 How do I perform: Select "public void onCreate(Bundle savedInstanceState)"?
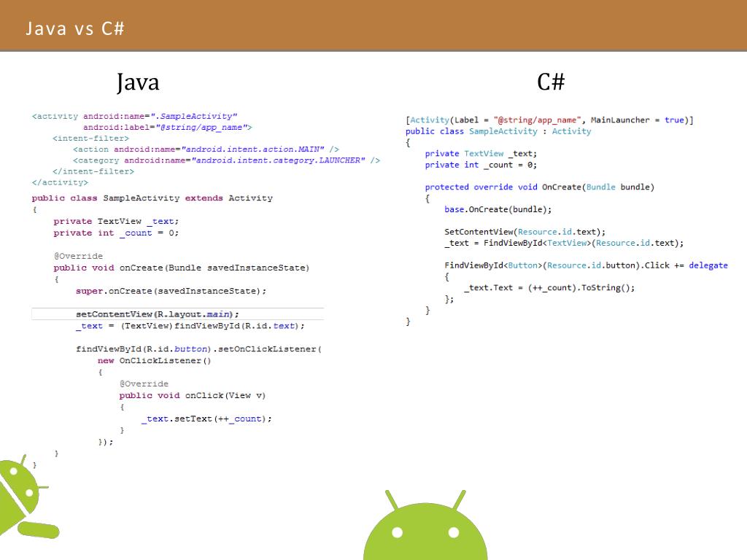coord(182,268)
